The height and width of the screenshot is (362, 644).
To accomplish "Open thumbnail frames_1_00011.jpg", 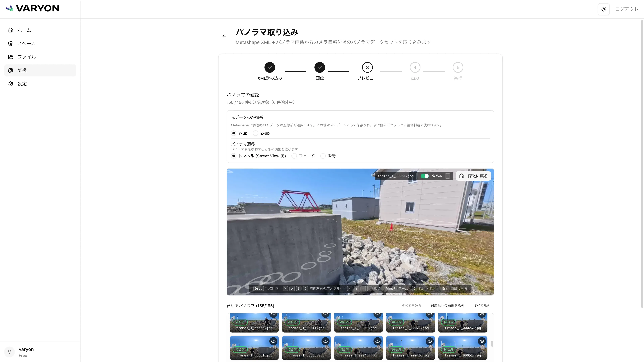I will pos(306,323).
